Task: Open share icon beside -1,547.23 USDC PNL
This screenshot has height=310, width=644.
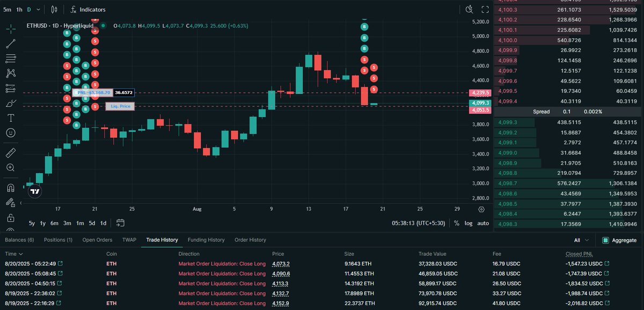Action: pos(606,264)
